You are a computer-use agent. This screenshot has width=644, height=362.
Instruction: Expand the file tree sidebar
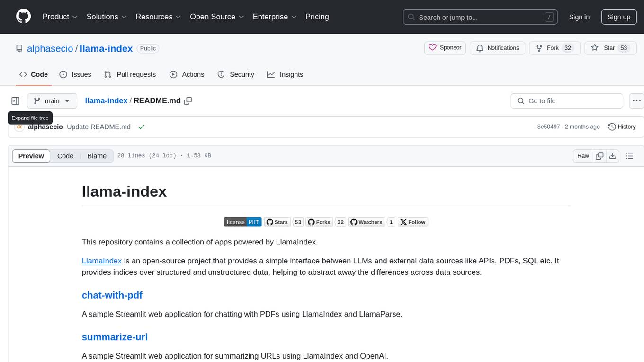tap(16, 101)
